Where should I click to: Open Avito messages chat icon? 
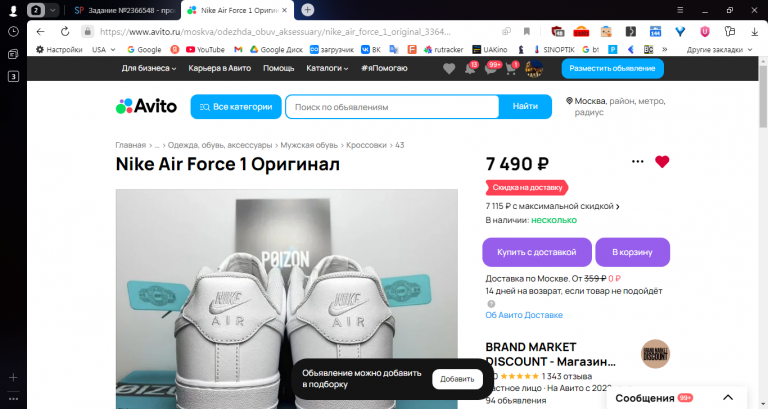click(490, 69)
